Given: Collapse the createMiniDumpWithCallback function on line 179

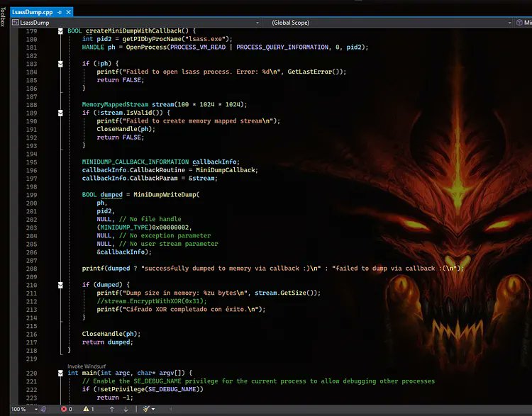Looking at the screenshot, I should tap(60, 31).
